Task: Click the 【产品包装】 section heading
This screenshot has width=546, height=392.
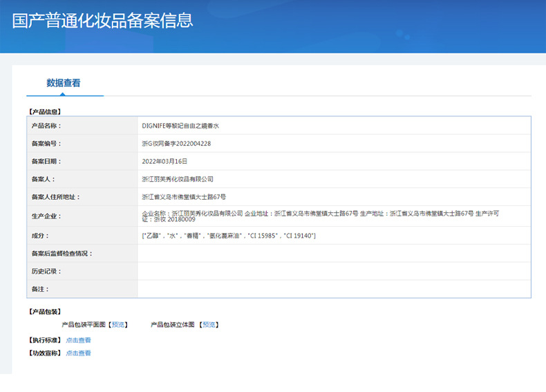Action: click(45, 312)
